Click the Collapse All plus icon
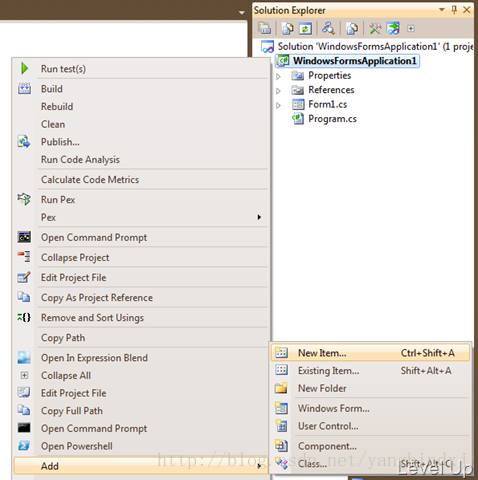The image size is (478, 480). pyautogui.click(x=24, y=375)
